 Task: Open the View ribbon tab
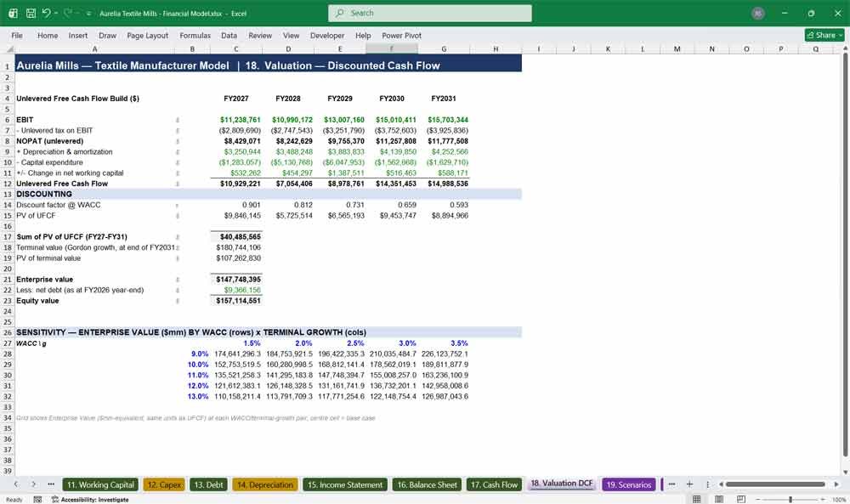click(x=291, y=35)
